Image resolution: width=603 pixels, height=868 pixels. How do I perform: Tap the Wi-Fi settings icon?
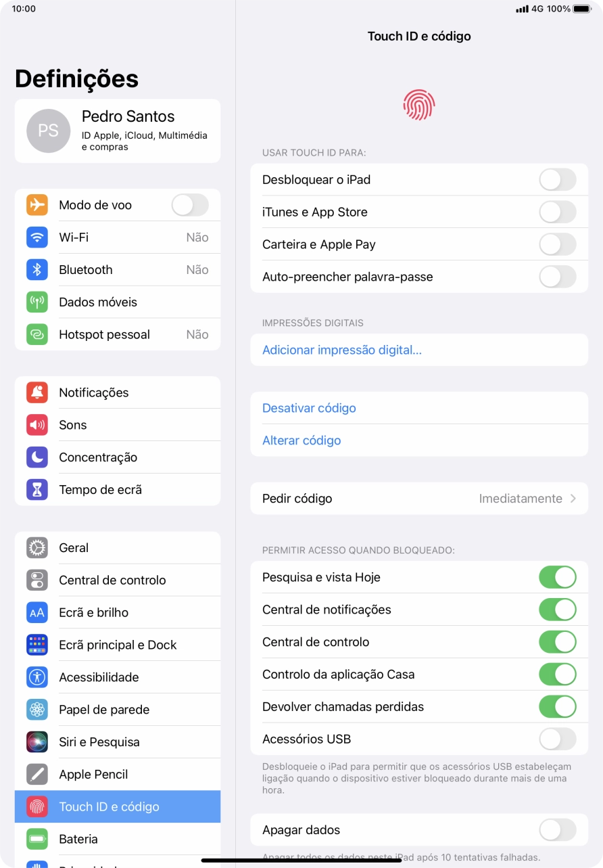click(x=37, y=237)
